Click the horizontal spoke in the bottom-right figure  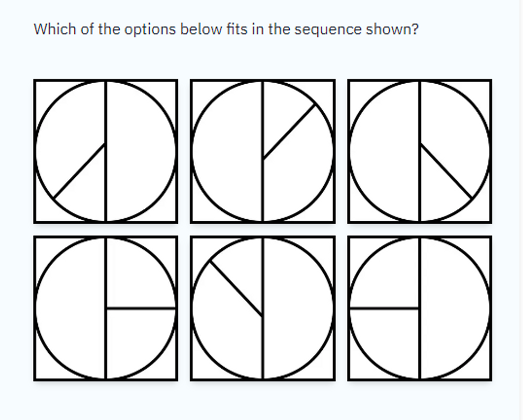pyautogui.click(x=384, y=309)
